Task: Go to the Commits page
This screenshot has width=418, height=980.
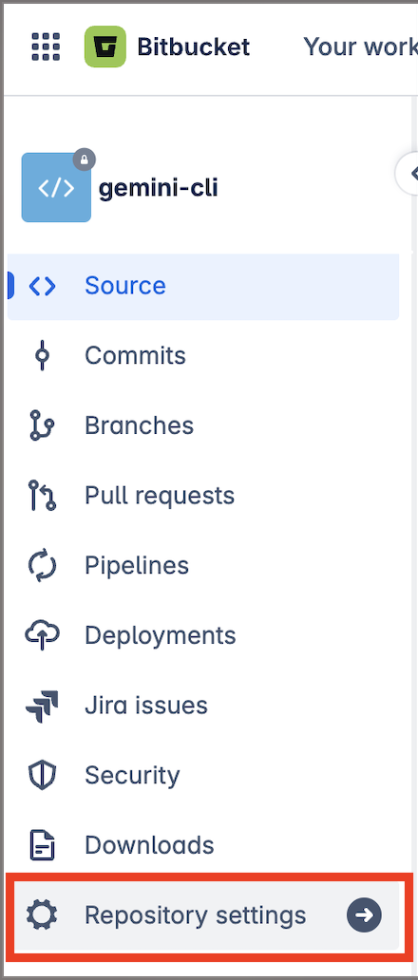Action: tap(203, 355)
